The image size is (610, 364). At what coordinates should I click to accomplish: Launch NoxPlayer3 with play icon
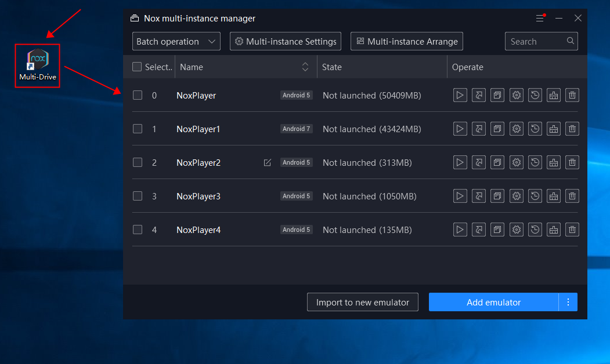pyautogui.click(x=460, y=196)
